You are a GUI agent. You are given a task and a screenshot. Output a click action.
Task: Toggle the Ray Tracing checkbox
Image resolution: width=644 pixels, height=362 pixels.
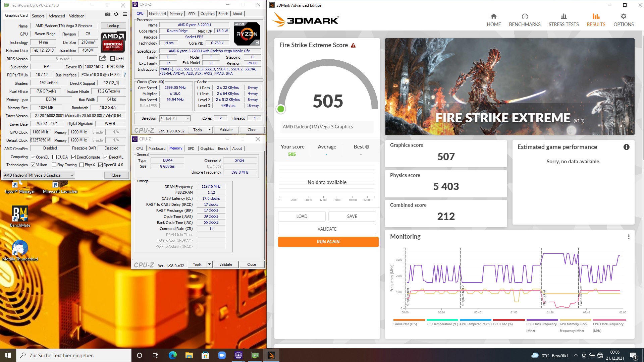tap(54, 165)
